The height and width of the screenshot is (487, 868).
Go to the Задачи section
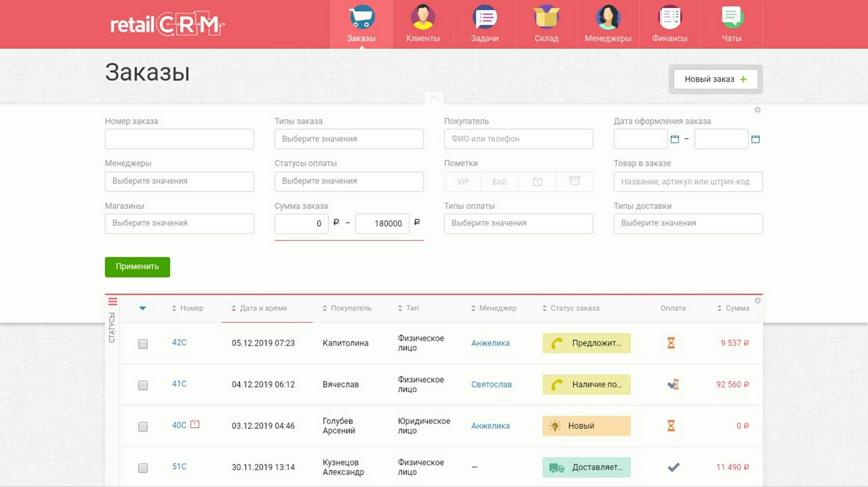point(485,24)
